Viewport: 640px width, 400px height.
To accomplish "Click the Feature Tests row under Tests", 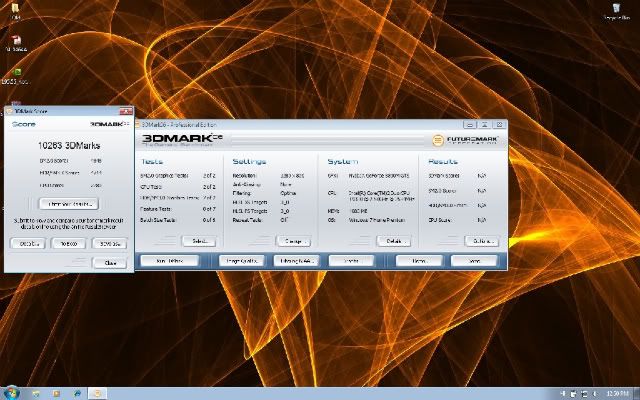I will (x=178, y=209).
